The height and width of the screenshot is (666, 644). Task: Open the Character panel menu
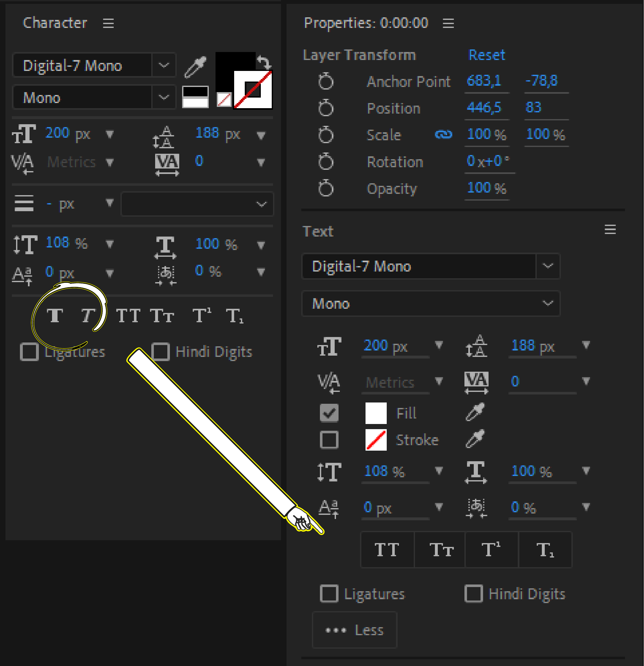[x=108, y=23]
